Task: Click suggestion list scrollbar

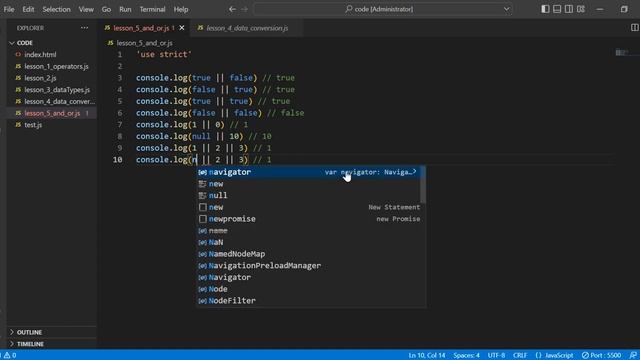Action: click(x=422, y=184)
